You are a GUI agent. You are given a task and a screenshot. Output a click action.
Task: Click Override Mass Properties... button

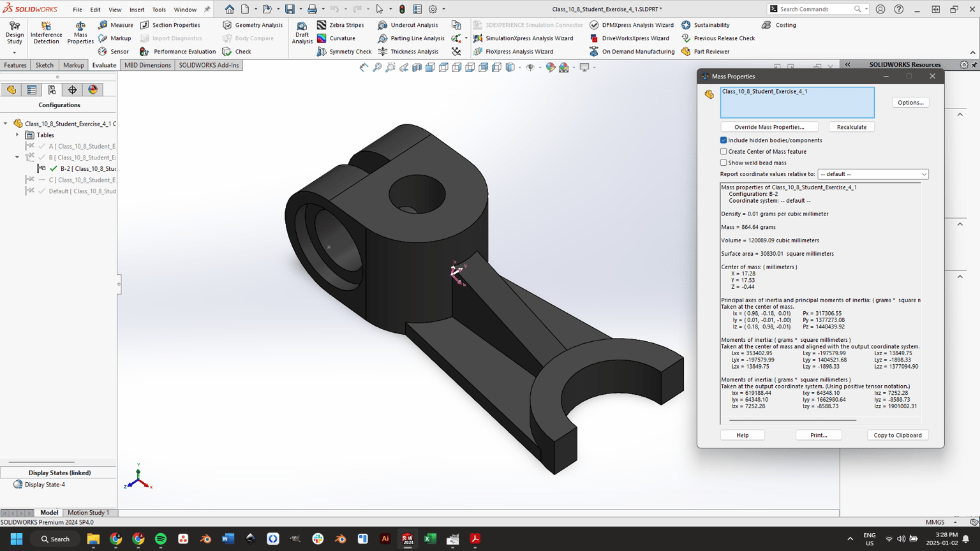coord(769,127)
